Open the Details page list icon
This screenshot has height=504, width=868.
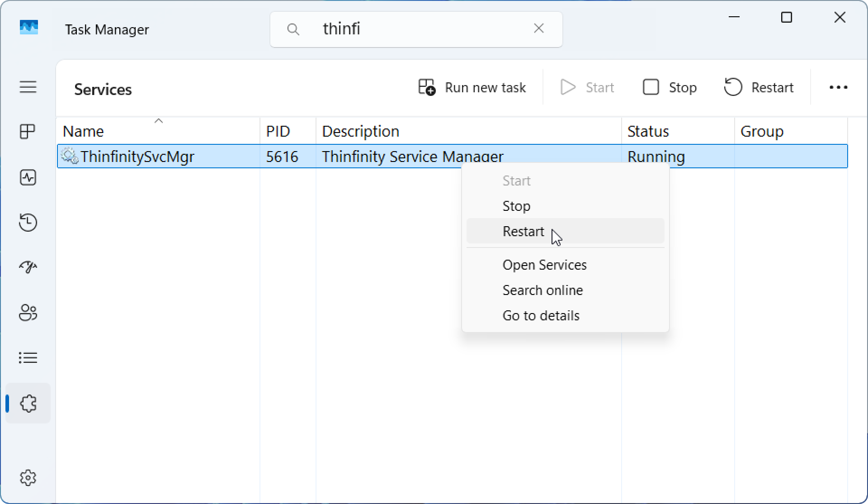28,358
